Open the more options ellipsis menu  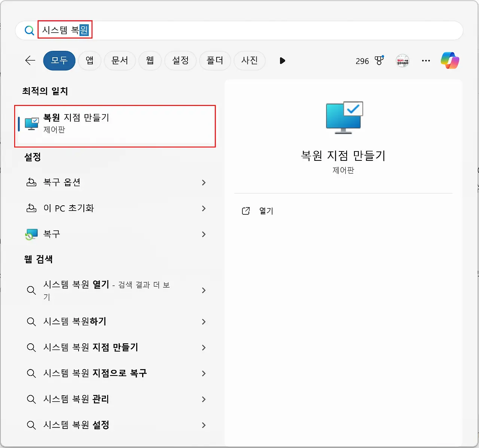coord(426,61)
